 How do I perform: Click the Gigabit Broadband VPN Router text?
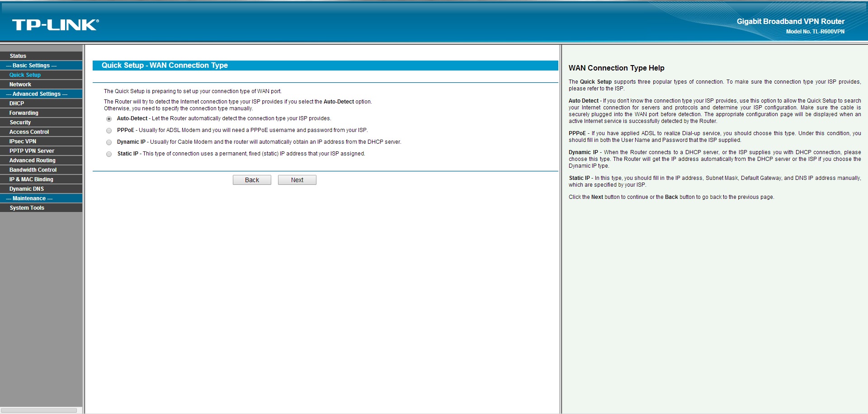(x=790, y=21)
